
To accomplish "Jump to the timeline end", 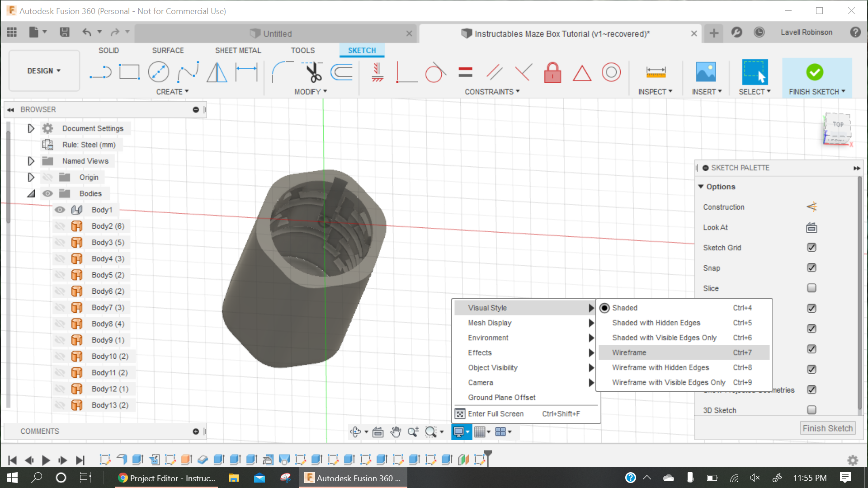I will click(x=80, y=460).
